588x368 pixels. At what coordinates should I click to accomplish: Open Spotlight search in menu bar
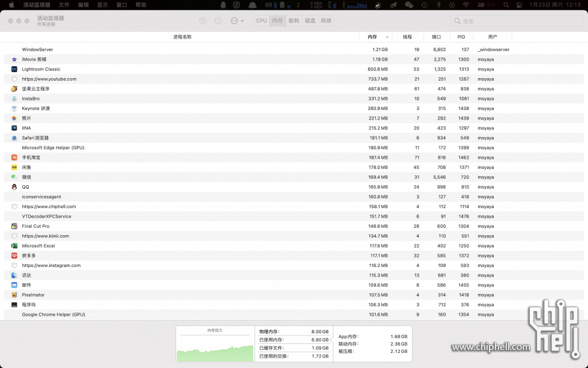pyautogui.click(x=506, y=5)
